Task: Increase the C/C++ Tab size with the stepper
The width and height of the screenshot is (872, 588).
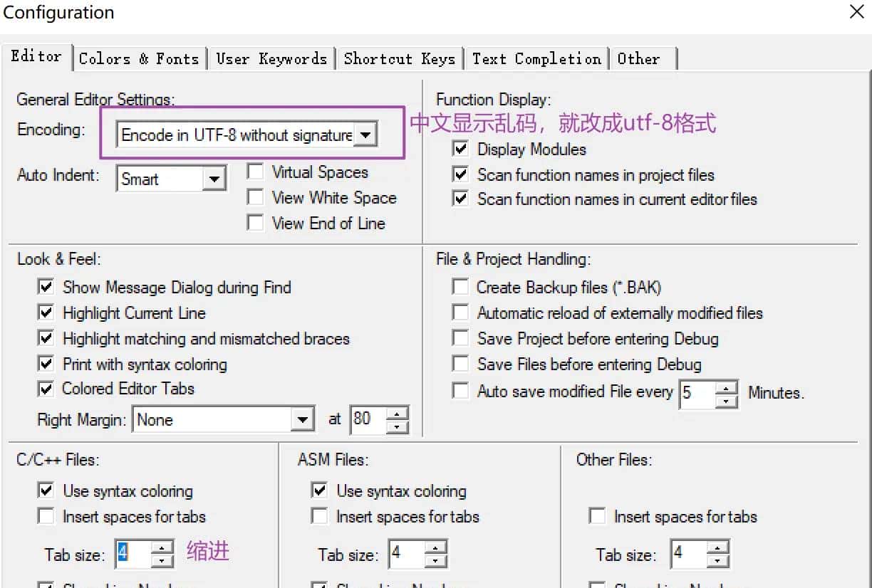Action: pyautogui.click(x=160, y=548)
